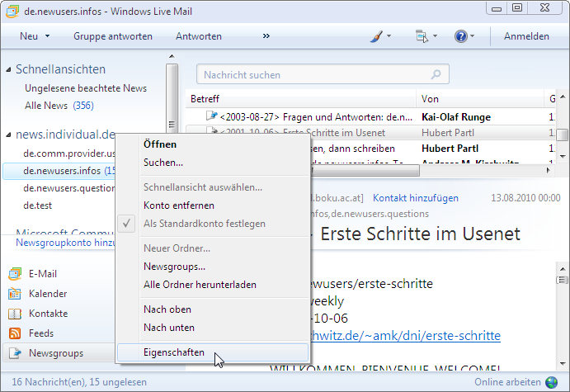Viewport: 570px width, 392px height.
Task: Click Gruppe antworten toolbar button
Action: coord(113,36)
